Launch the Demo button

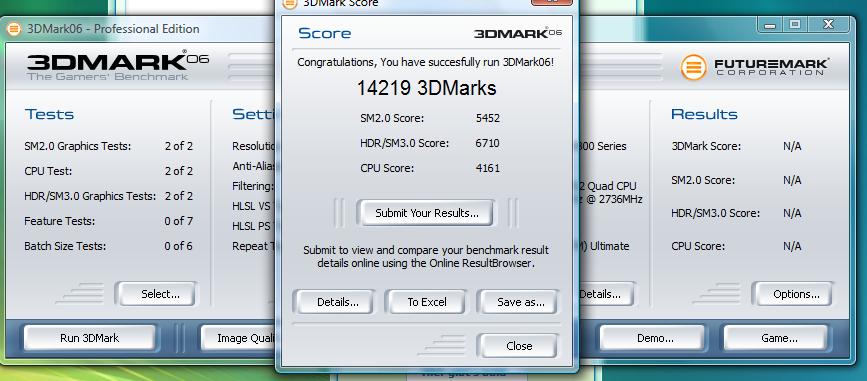(x=655, y=338)
